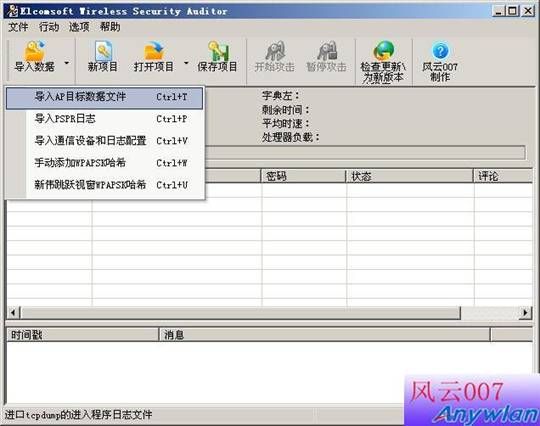540x426 pixels.
Task: Choose 手动添加WPAPSK哈希 menu entry
Action: [104, 163]
